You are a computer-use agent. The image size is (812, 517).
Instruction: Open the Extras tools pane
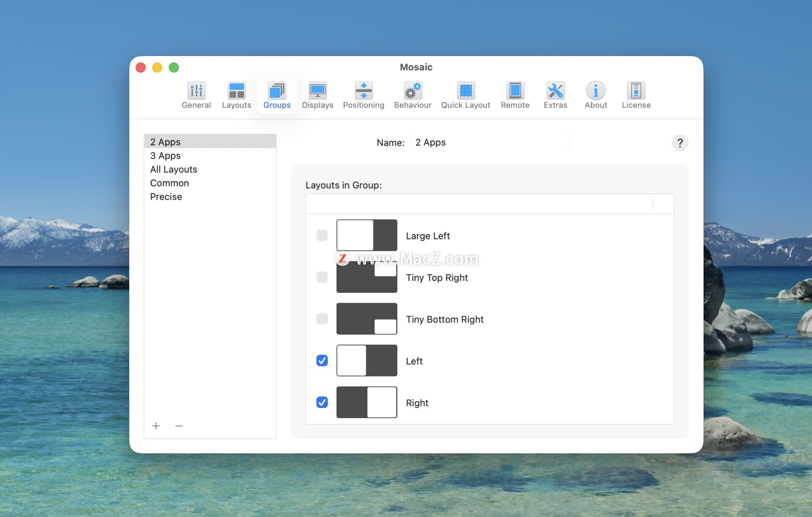click(555, 96)
